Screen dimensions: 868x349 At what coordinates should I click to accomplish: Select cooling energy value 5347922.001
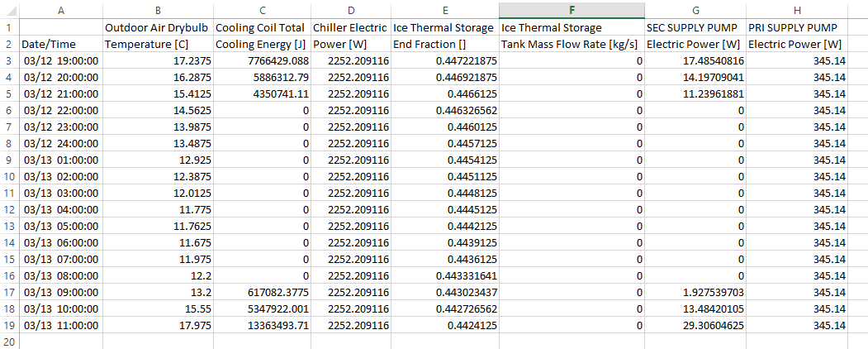pos(262,308)
